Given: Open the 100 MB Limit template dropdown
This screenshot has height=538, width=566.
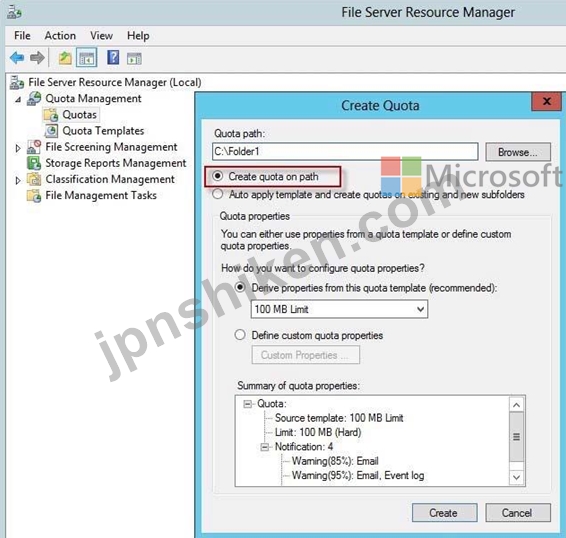Looking at the screenshot, I should click(339, 309).
